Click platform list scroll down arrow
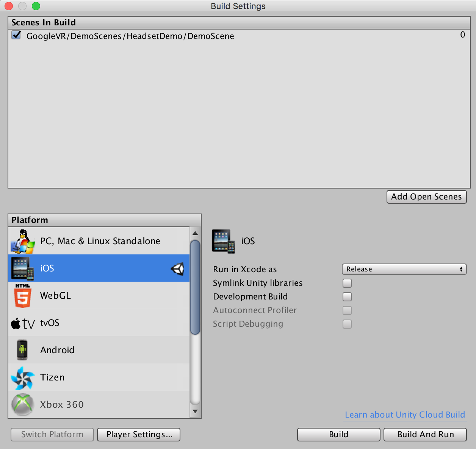Screen dimensions: 476x449 pos(195,412)
